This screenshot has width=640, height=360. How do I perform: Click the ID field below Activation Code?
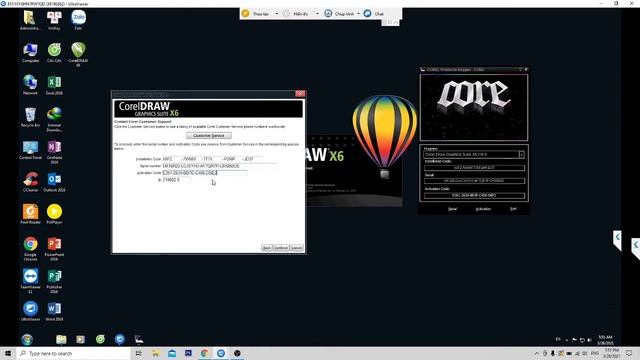tap(176, 180)
